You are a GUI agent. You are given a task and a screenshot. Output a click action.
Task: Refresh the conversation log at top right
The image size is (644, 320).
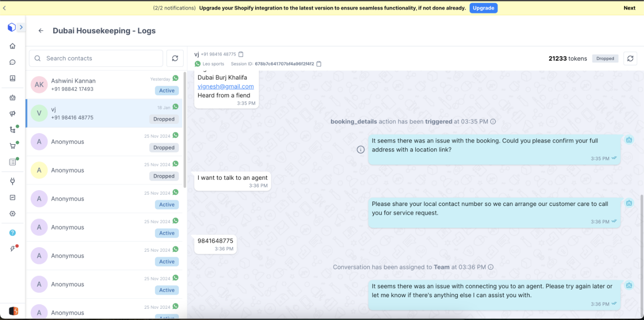[630, 58]
